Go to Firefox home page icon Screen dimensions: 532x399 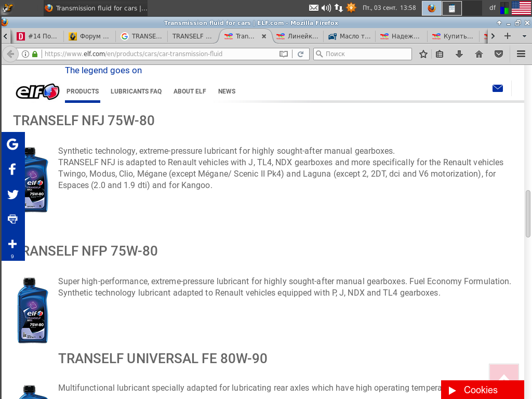click(478, 54)
